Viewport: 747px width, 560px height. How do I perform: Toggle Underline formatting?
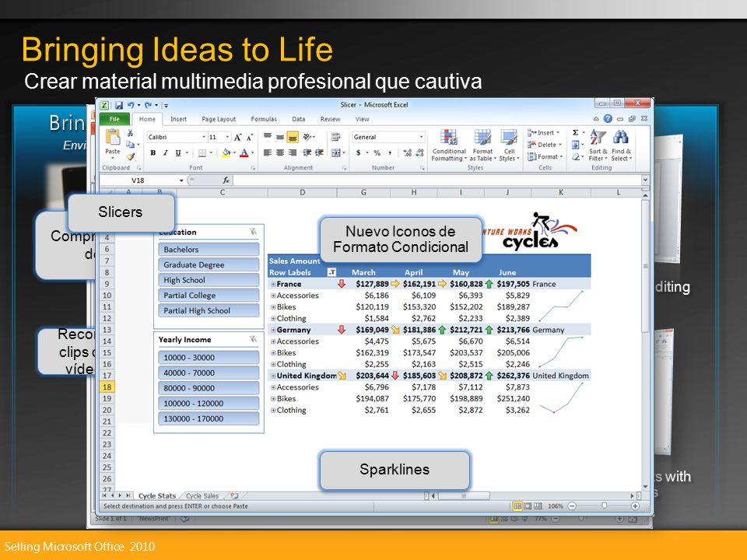[x=177, y=153]
